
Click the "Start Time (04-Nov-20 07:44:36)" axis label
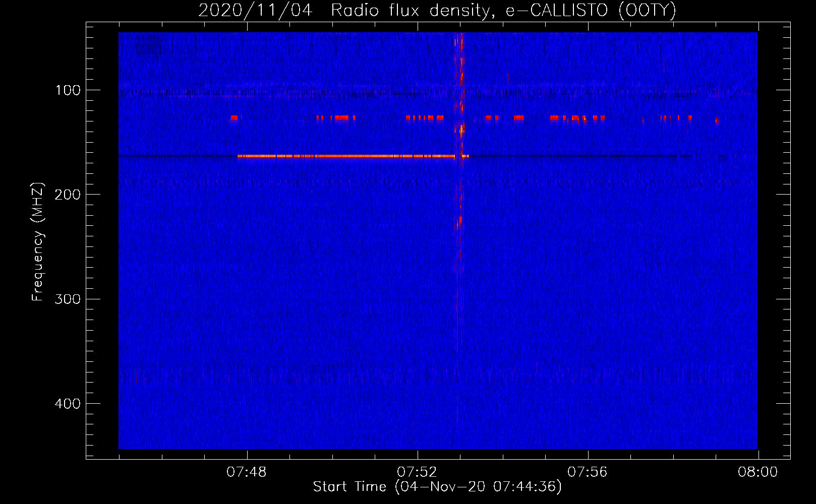click(437, 487)
